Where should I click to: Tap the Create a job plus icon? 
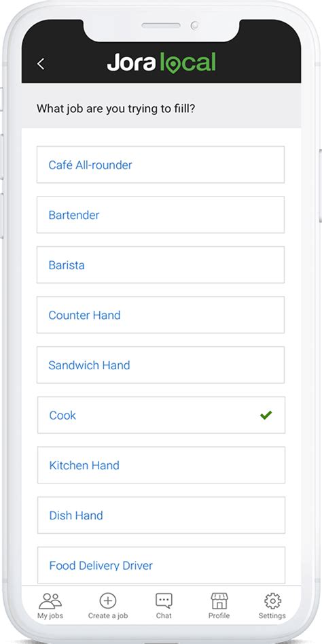click(108, 601)
